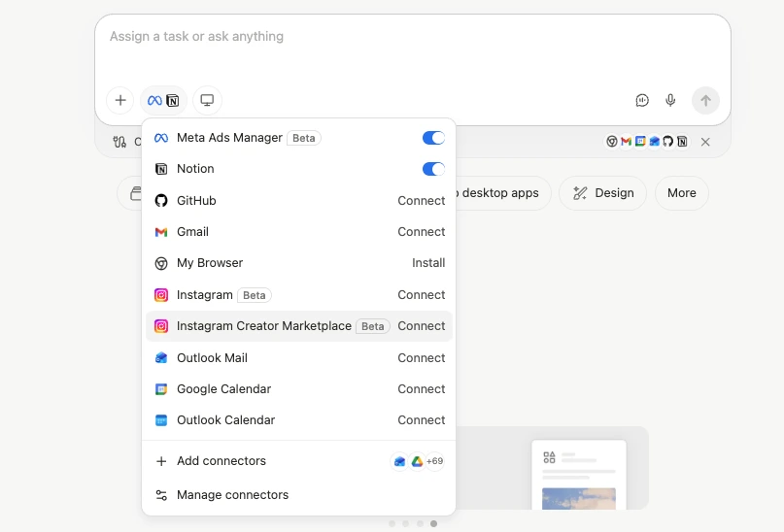Click the Notion icon in the list
The height and width of the screenshot is (532, 784).
(161, 169)
